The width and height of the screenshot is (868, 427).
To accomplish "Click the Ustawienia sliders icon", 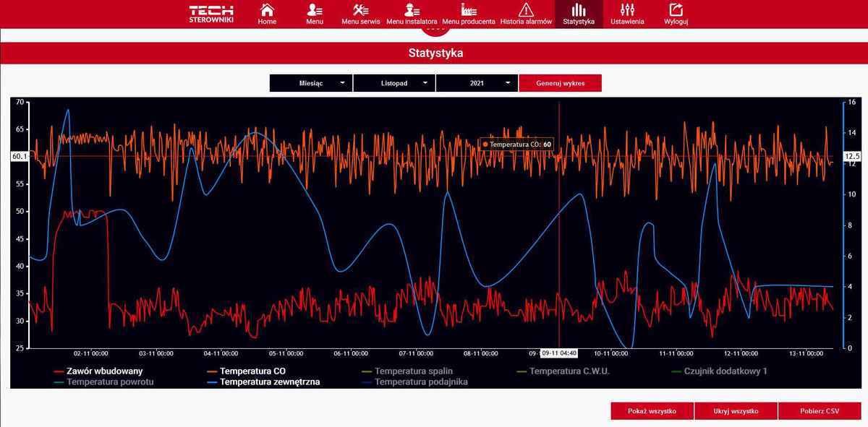I will (627, 10).
